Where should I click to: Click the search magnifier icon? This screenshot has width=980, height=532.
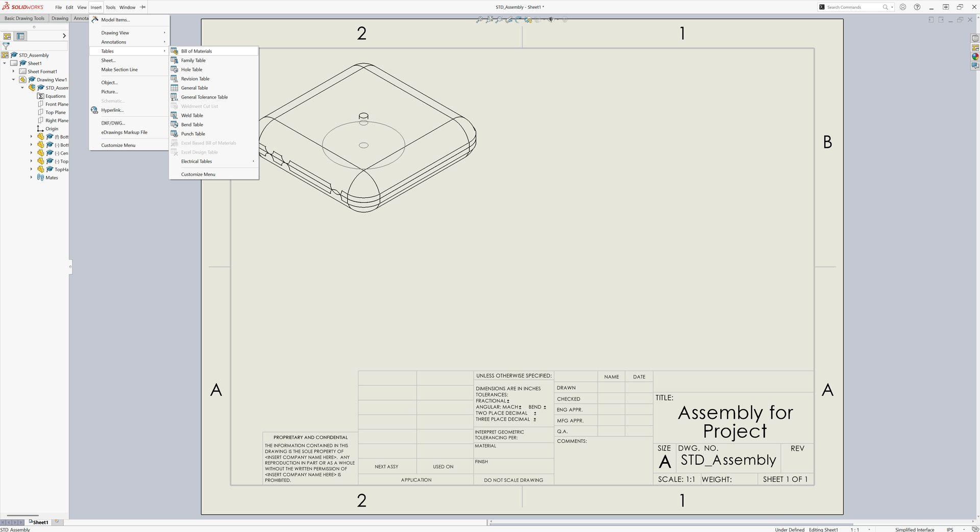886,7
